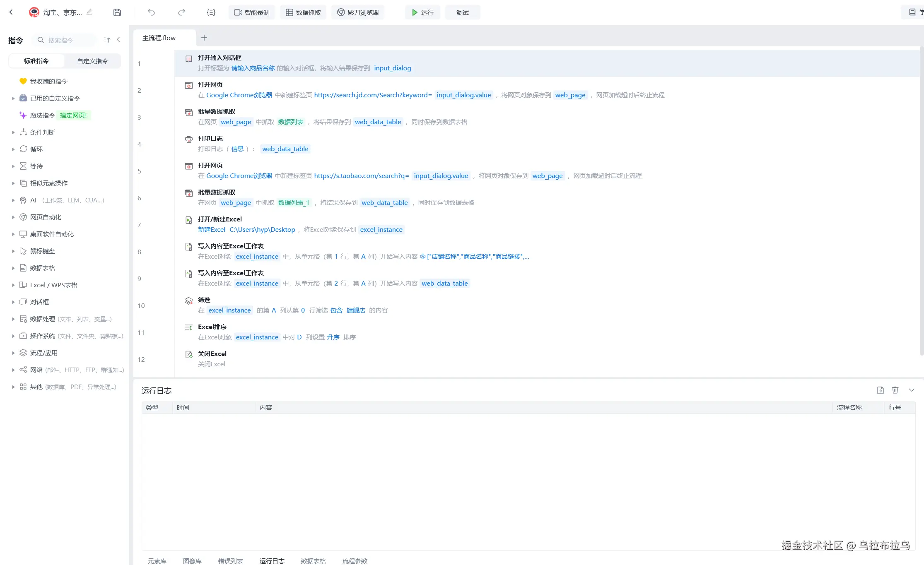Image resolution: width=924 pixels, height=565 pixels.
Task: Open the 流程参数 bottom tab
Action: coord(355,561)
